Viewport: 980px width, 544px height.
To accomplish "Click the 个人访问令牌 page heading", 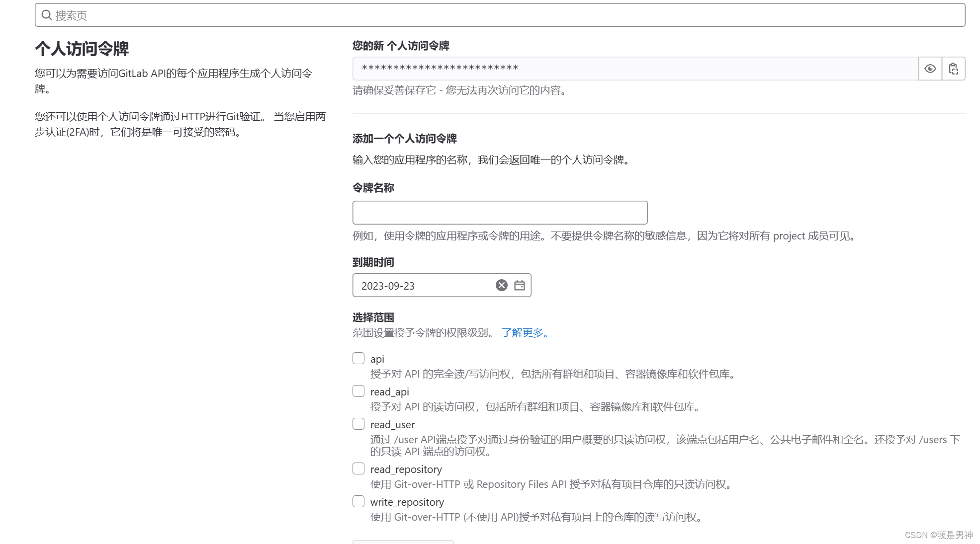I will 82,49.
